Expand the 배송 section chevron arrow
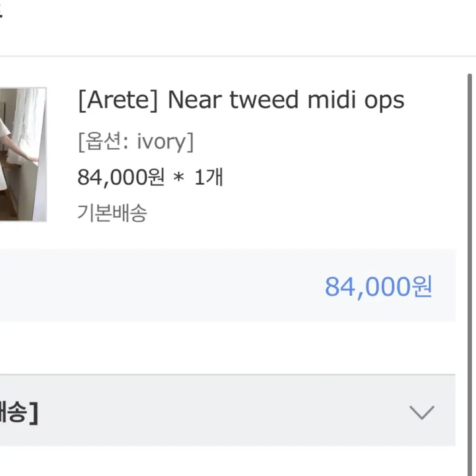This screenshot has width=476, height=476. click(x=422, y=412)
